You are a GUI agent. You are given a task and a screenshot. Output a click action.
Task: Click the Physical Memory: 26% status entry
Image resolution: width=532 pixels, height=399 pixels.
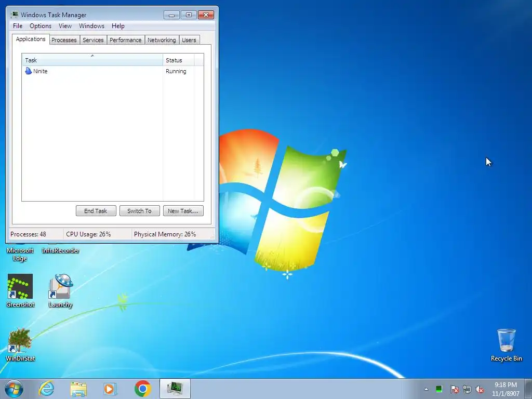tap(165, 234)
